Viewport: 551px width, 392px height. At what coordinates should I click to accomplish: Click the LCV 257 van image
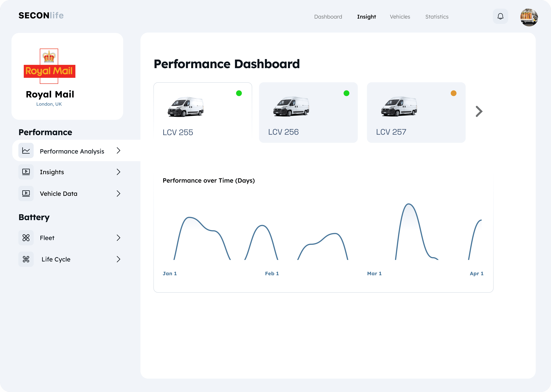pyautogui.click(x=399, y=106)
